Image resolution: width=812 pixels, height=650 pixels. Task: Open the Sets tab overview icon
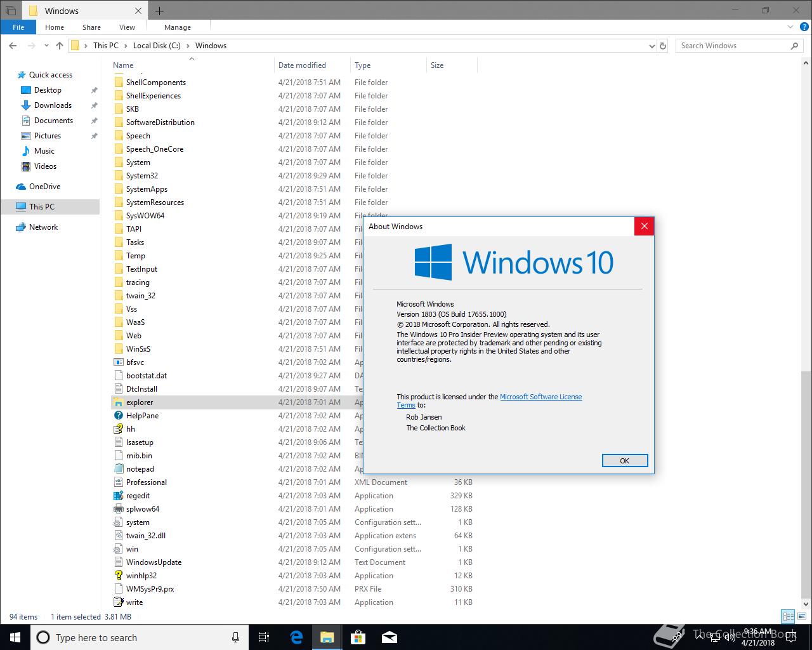coord(10,11)
